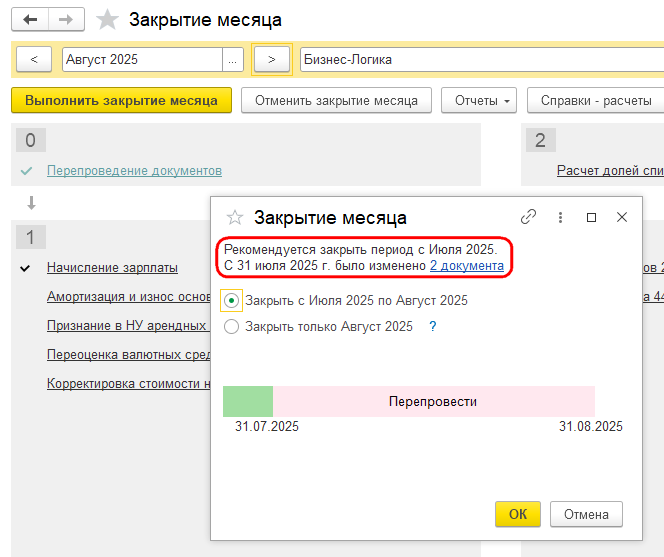
Task: Open help via blue question mark
Action: coord(432,326)
